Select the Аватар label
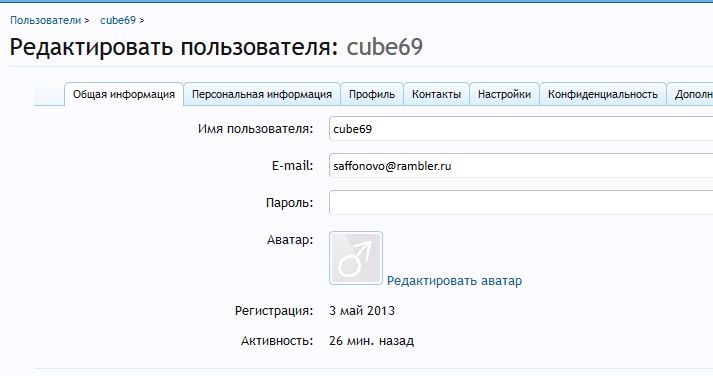 pos(290,240)
